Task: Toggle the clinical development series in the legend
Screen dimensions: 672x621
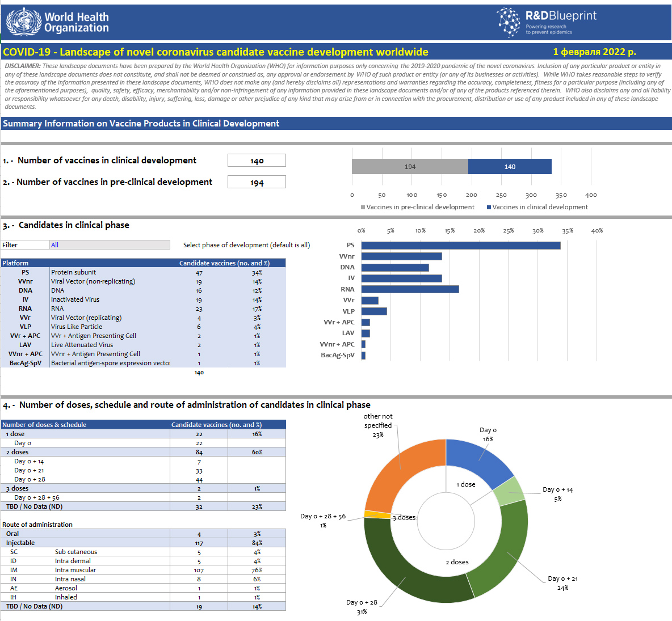Action: click(x=539, y=207)
